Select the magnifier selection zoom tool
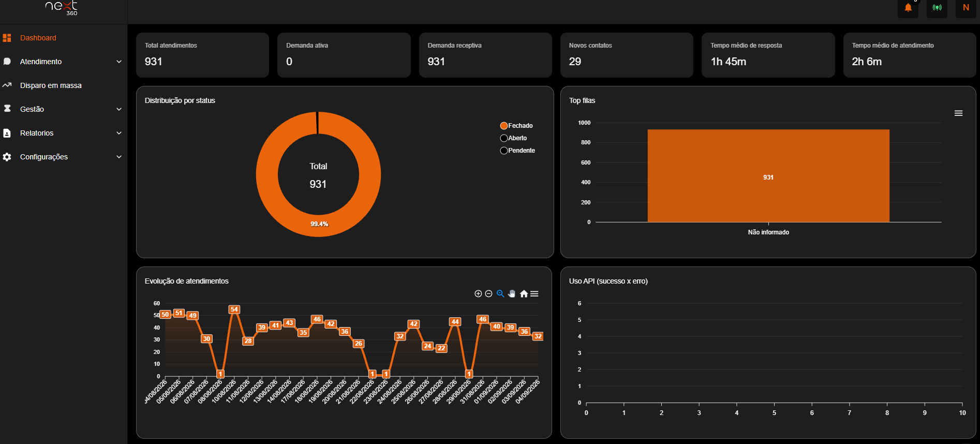The height and width of the screenshot is (444, 980). pos(500,294)
